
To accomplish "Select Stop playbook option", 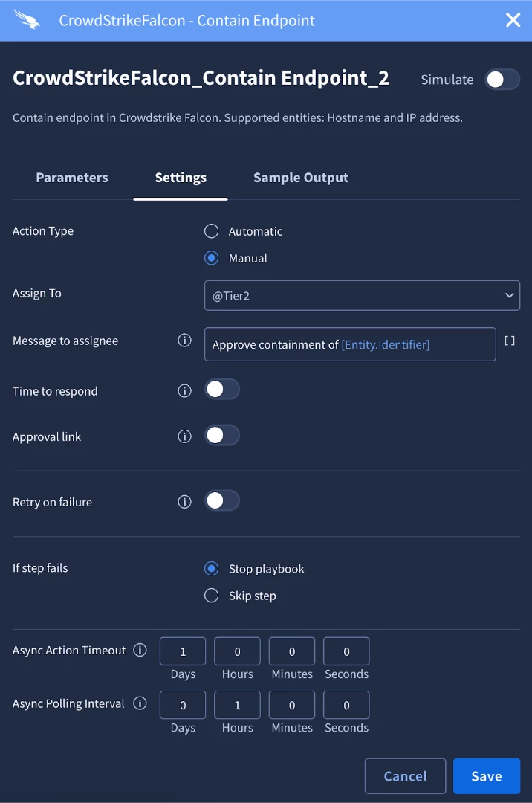I will coord(211,569).
